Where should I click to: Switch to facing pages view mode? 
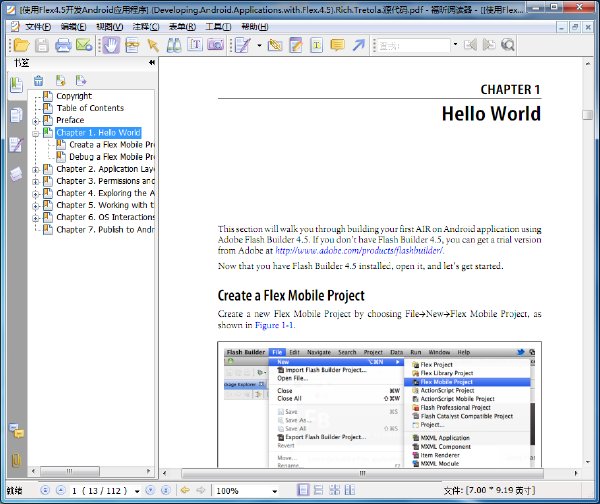coord(350,490)
